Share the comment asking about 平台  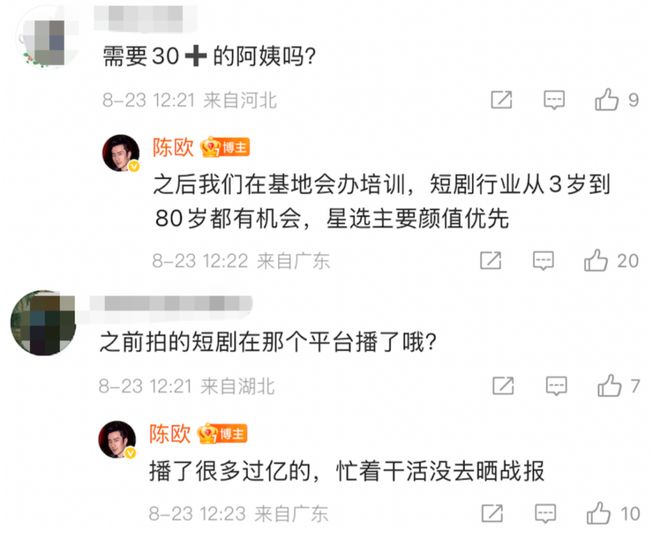tap(502, 386)
